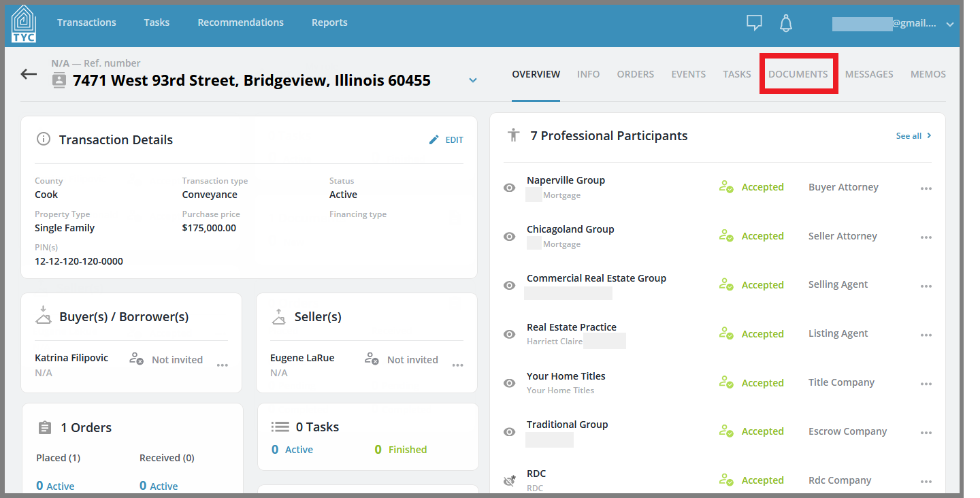
Task: Open the notifications bell
Action: click(x=786, y=23)
